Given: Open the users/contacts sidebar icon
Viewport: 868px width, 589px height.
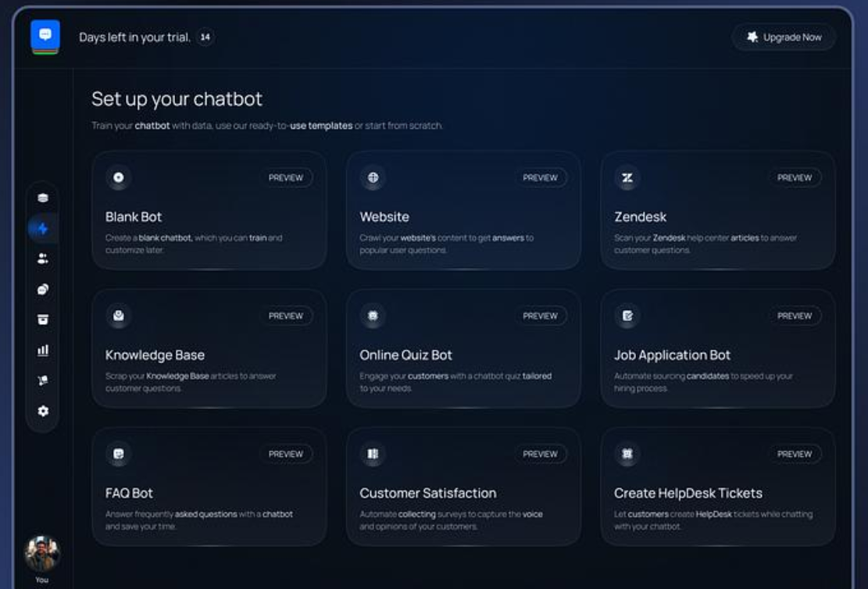Looking at the screenshot, I should pos(43,259).
